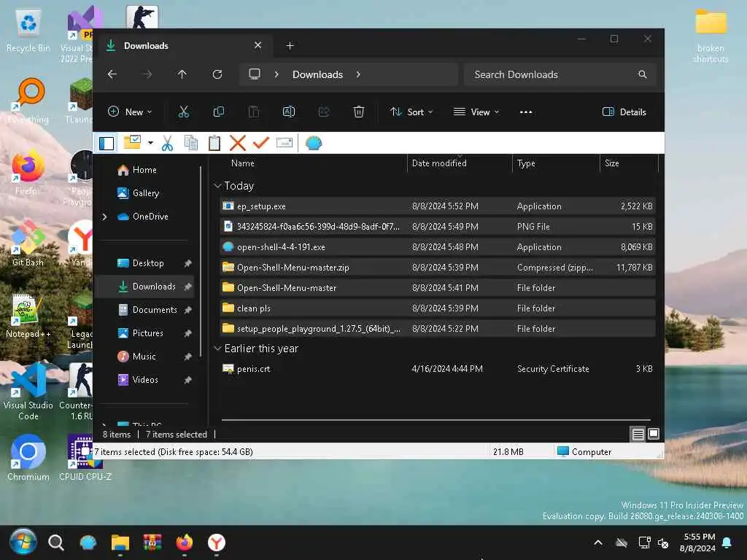747x560 pixels.
Task: Open Pictures in the navigation pane
Action: [147, 332]
